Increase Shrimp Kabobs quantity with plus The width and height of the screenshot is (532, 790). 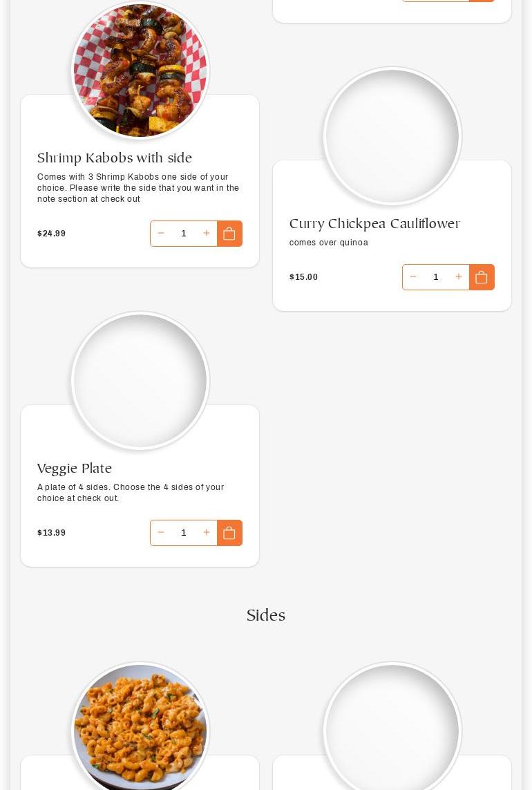coord(206,234)
